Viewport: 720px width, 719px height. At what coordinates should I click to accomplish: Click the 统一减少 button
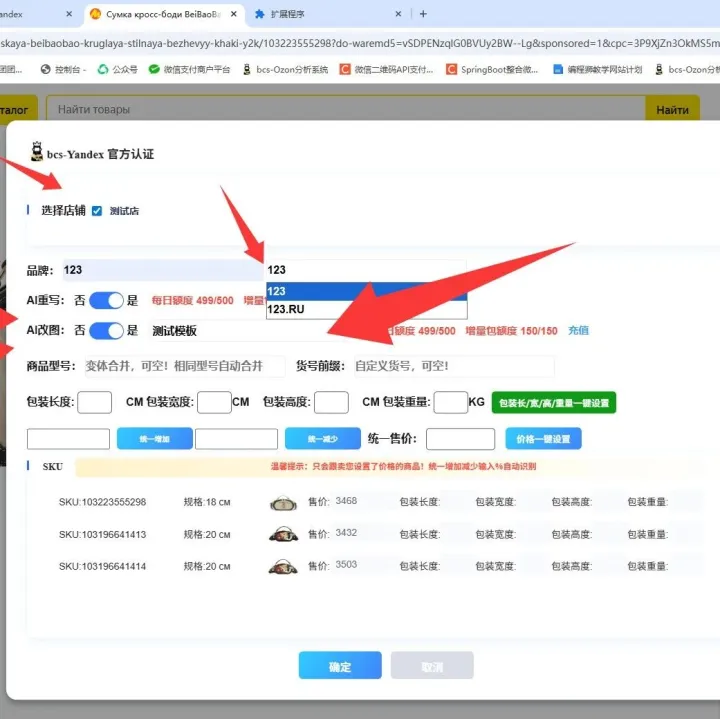(x=323, y=438)
